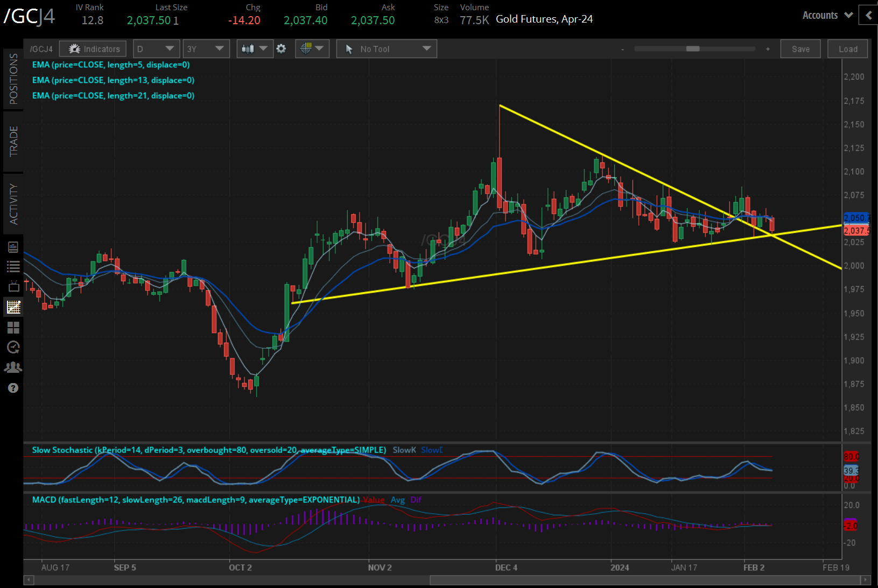Image resolution: width=878 pixels, height=588 pixels.
Task: Open the drawing tools No Tool dropdown
Action: 386,48
